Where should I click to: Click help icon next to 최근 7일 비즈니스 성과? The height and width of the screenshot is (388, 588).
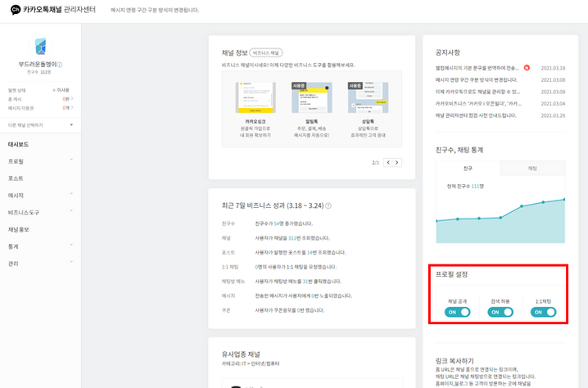[328, 205]
